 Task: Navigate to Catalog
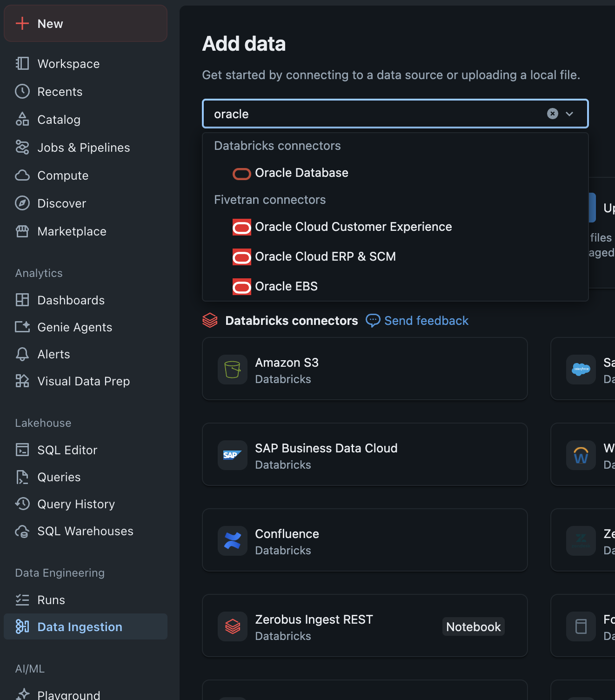(86, 119)
